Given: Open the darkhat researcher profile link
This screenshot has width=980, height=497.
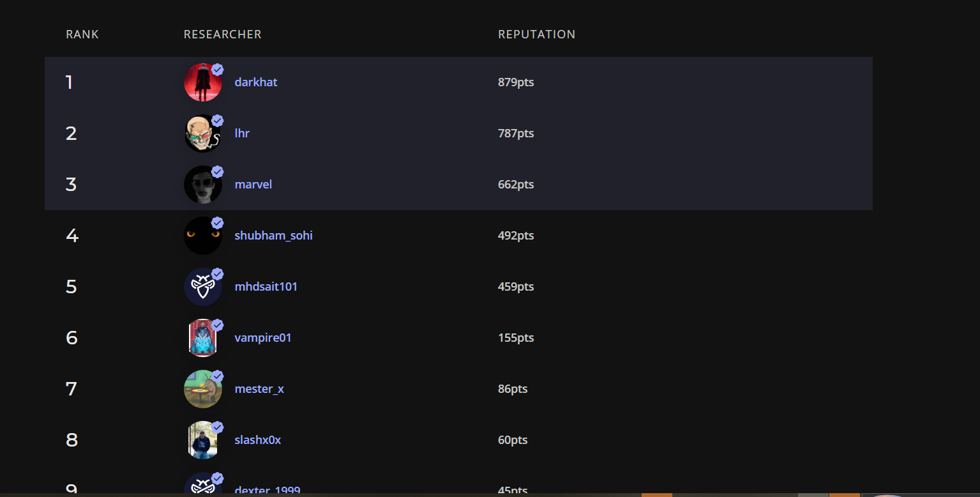Looking at the screenshot, I should 256,82.
